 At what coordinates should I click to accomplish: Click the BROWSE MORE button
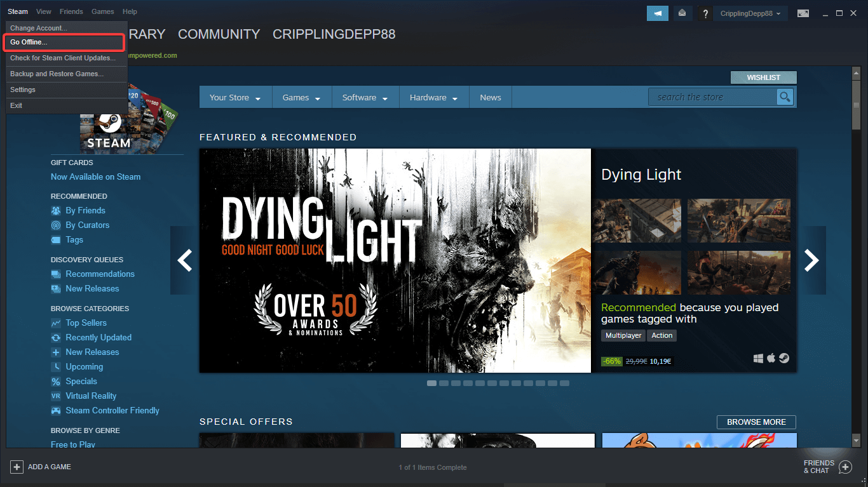click(x=756, y=422)
